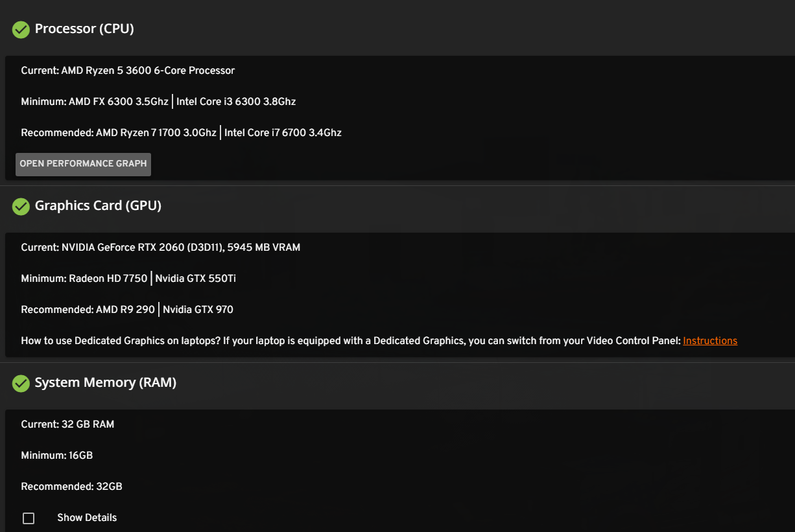795x532 pixels.
Task: Click the green checkmark beside Processor (CPU)
Action: pos(21,30)
